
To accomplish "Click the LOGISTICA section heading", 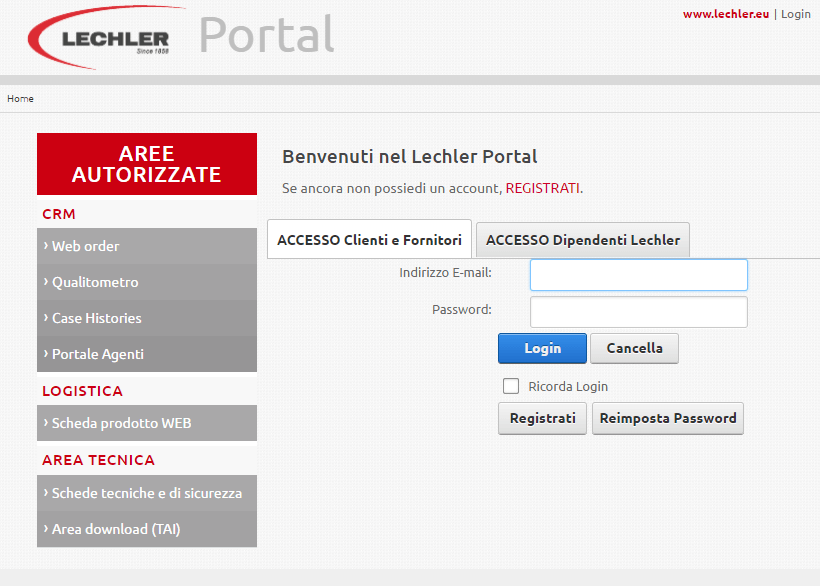I will tap(82, 391).
